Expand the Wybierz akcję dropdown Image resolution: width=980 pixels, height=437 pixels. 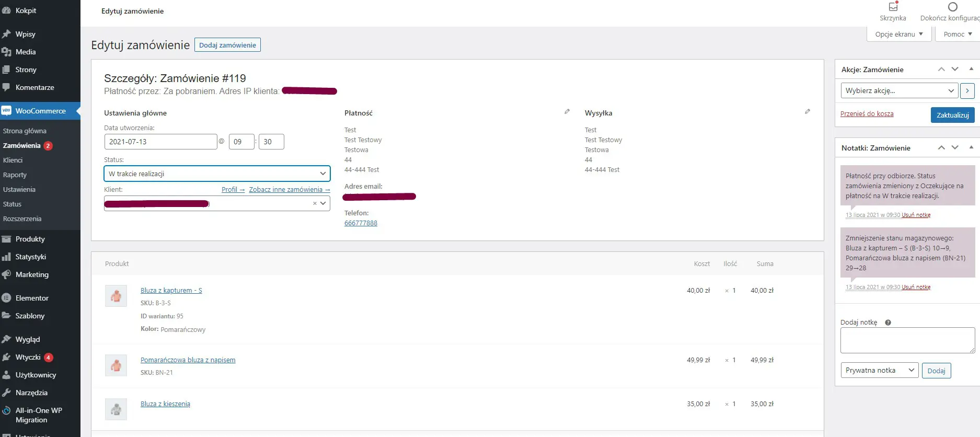tap(899, 91)
